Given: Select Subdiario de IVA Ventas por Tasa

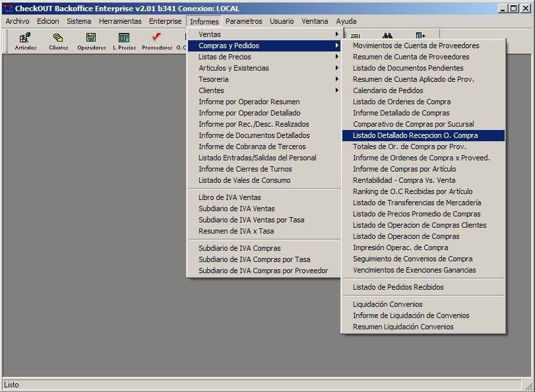Looking at the screenshot, I should point(264,220).
